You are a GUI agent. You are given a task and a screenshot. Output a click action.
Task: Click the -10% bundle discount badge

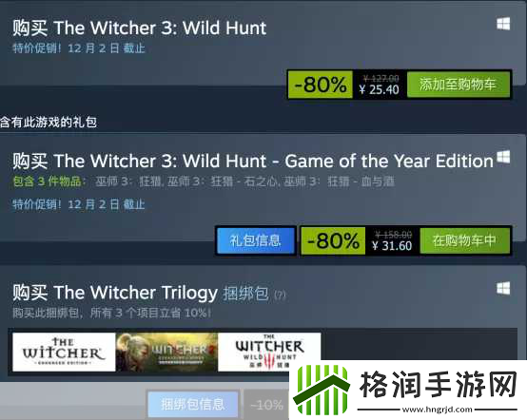click(x=266, y=405)
